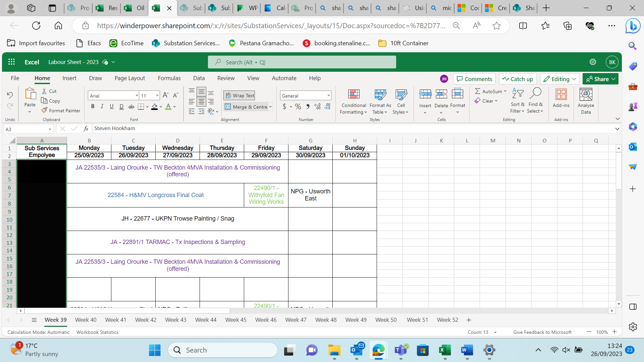Toggle double underline formatting
This screenshot has height=362, width=644.
121,107
